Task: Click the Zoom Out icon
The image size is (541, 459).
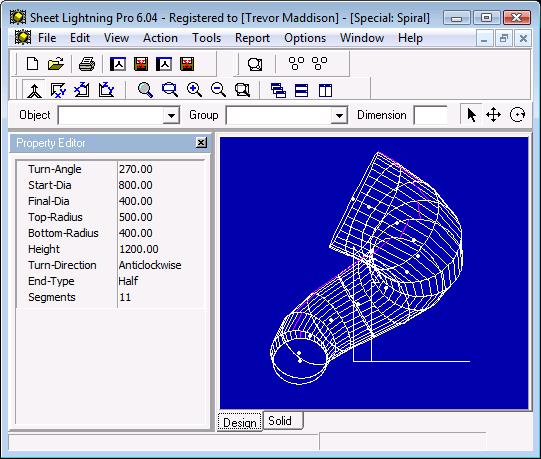Action: pyautogui.click(x=218, y=90)
